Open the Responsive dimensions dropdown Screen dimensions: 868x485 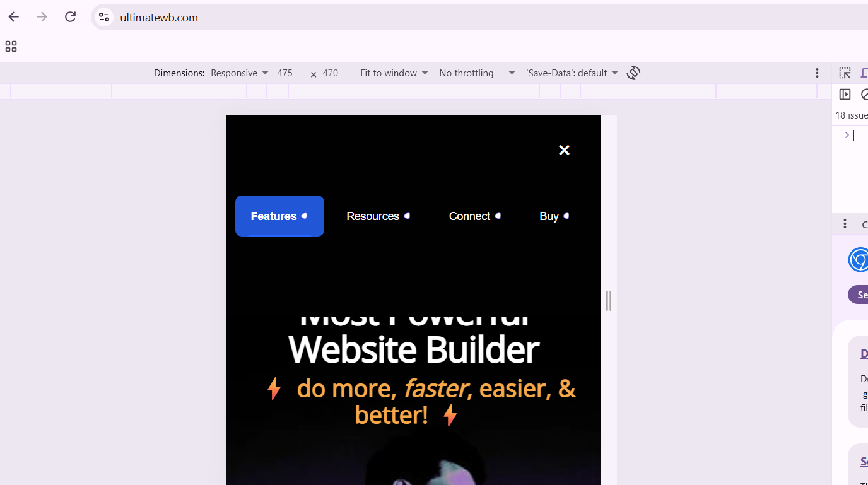tap(239, 73)
